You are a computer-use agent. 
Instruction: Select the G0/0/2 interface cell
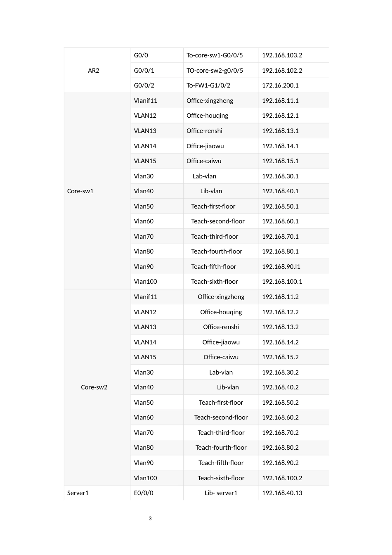coord(144,85)
